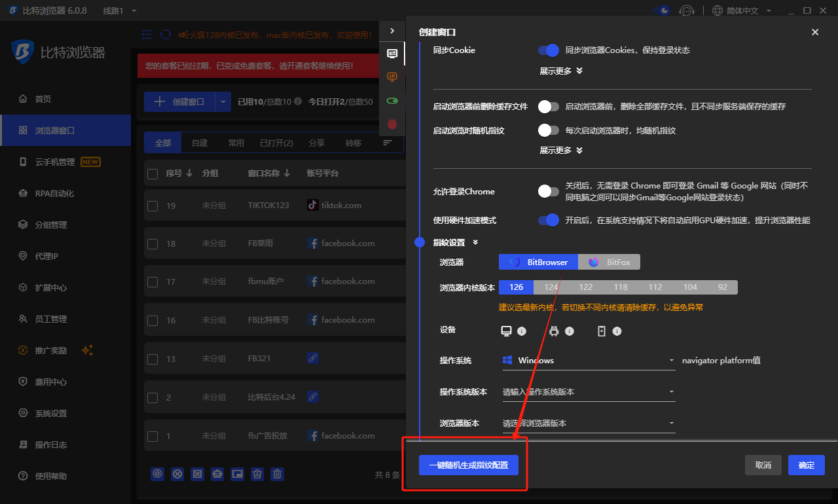Check the checkbox for row FB321
The image size is (838, 504).
click(153, 359)
